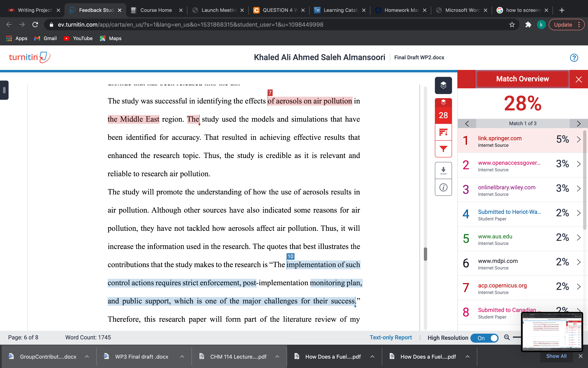588x368 pixels.
Task: Open the all sources sort icon
Action: pyautogui.click(x=443, y=132)
